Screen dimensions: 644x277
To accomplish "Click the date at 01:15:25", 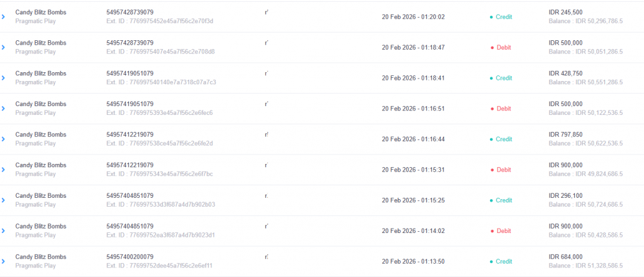I will [x=413, y=200].
